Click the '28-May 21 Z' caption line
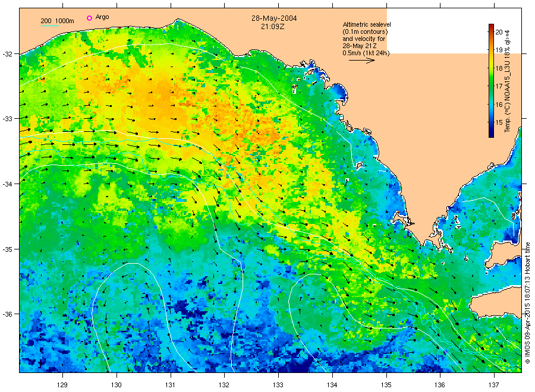This screenshot has width=535, height=392. click(x=360, y=46)
